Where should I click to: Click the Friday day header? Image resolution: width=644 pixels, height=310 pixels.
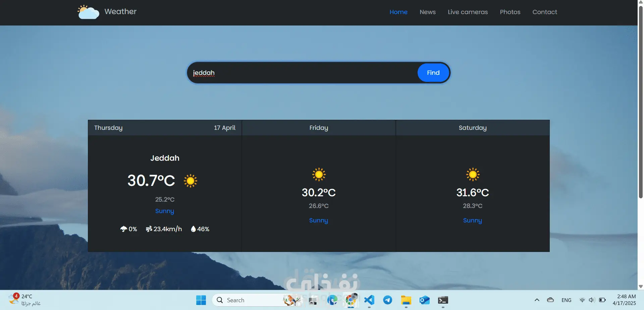point(319,128)
